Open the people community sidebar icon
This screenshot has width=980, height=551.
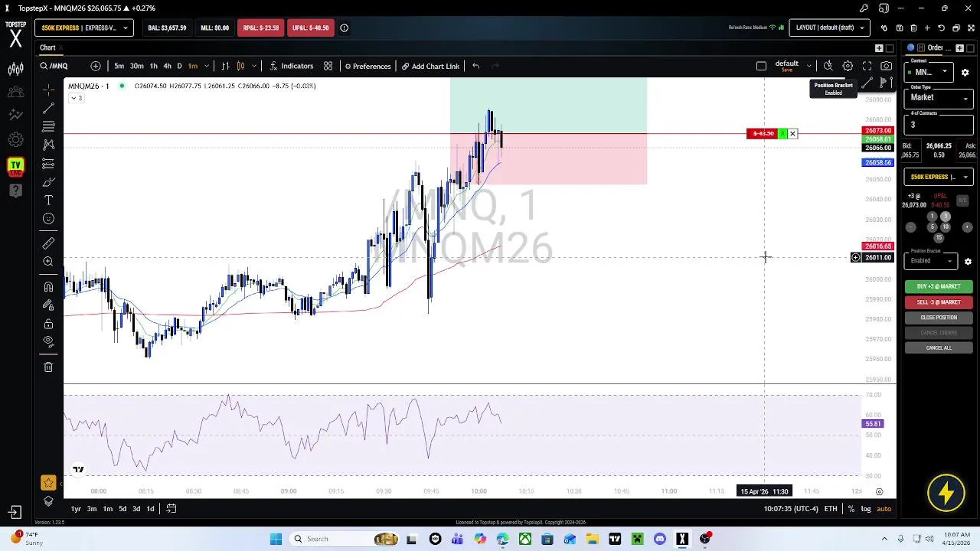[15, 93]
